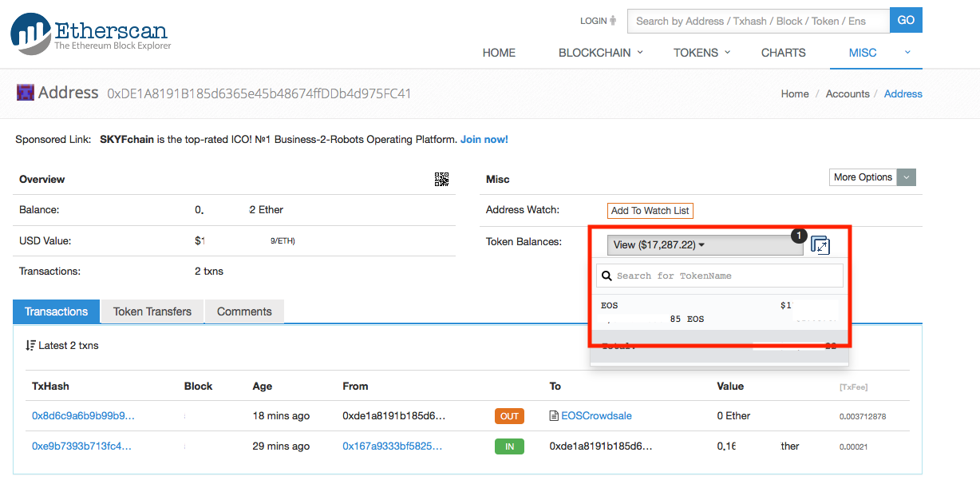The height and width of the screenshot is (492, 980).
Task: Click the 0.00021 fee value
Action: pyautogui.click(x=855, y=447)
